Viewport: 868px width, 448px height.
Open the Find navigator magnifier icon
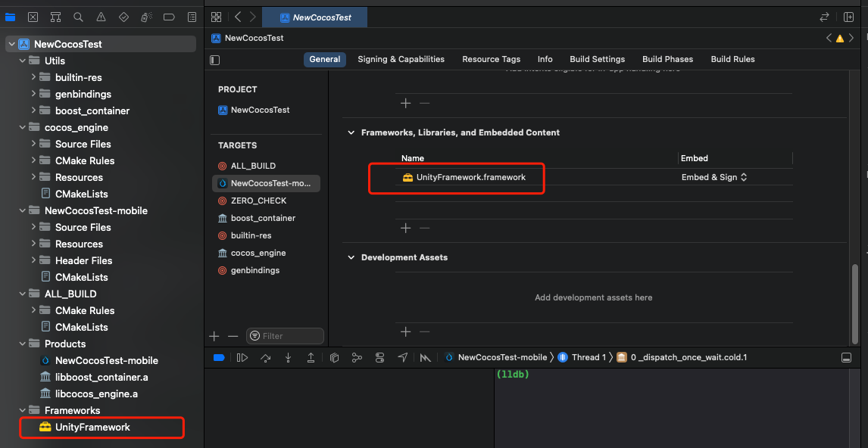point(78,17)
